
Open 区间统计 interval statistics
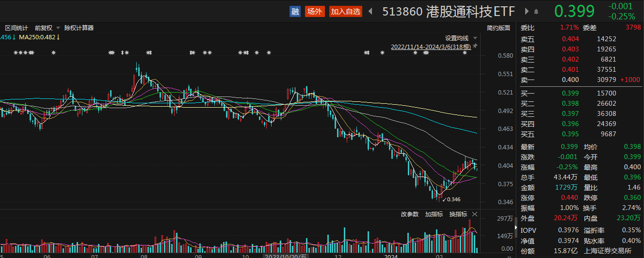coord(16,28)
